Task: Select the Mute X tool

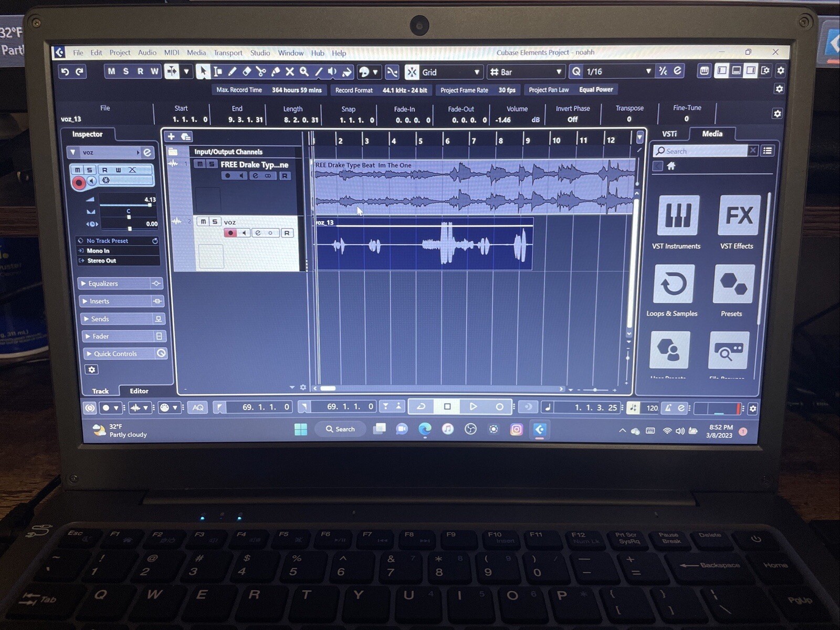Action: pos(289,71)
